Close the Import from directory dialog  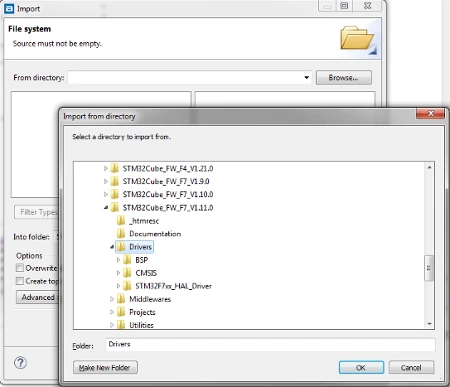point(430,114)
